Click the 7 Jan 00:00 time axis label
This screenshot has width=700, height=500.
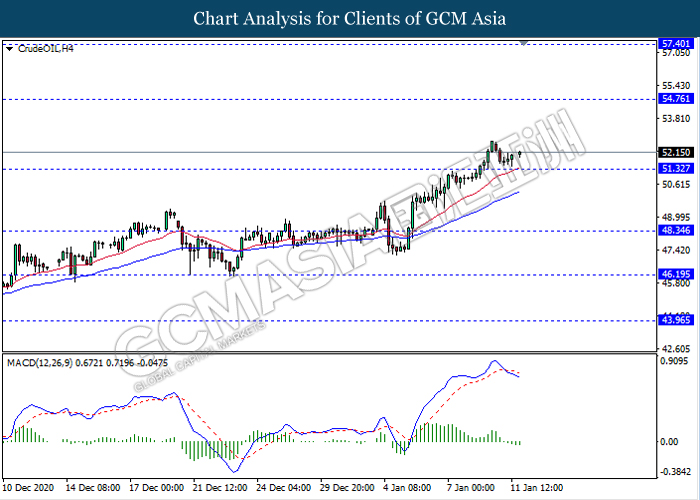click(471, 488)
